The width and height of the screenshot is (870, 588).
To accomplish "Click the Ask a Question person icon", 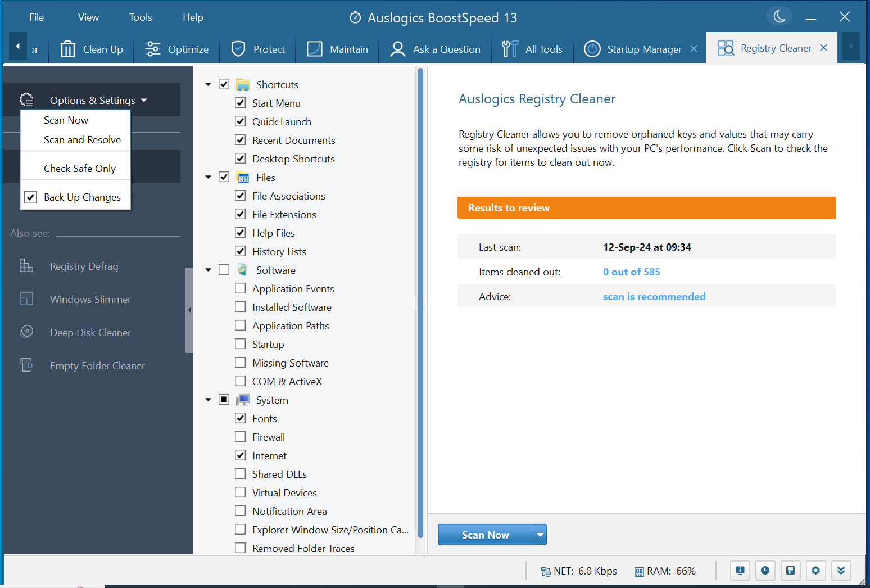I will click(x=398, y=49).
